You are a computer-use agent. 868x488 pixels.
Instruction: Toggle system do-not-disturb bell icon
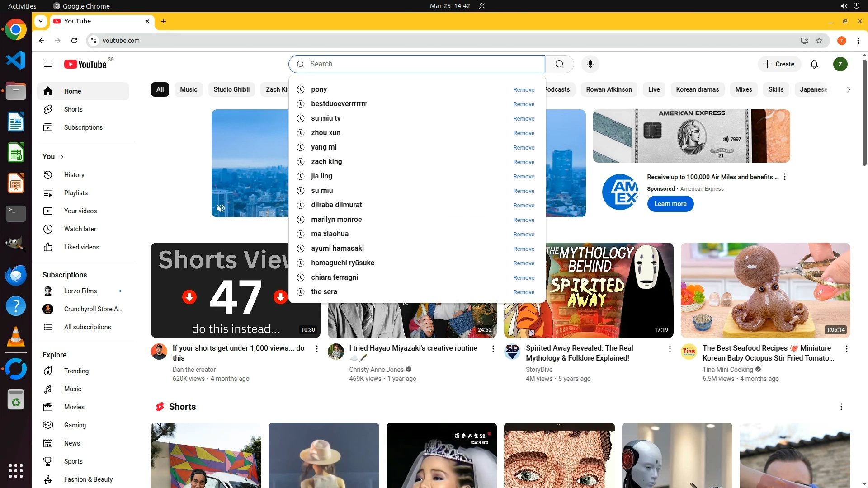(x=481, y=6)
